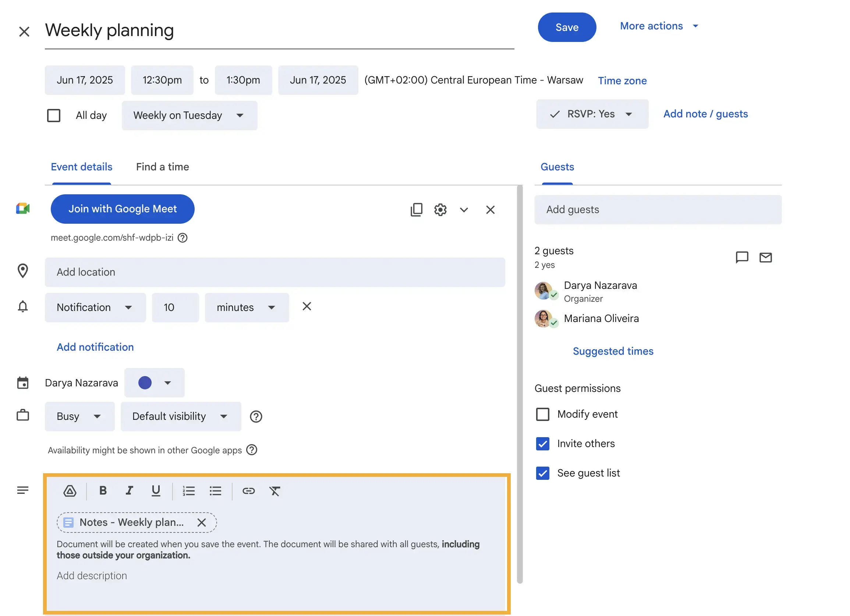Open the Default visibility dropdown
Viewport: 850px width, 616px height.
point(181,416)
